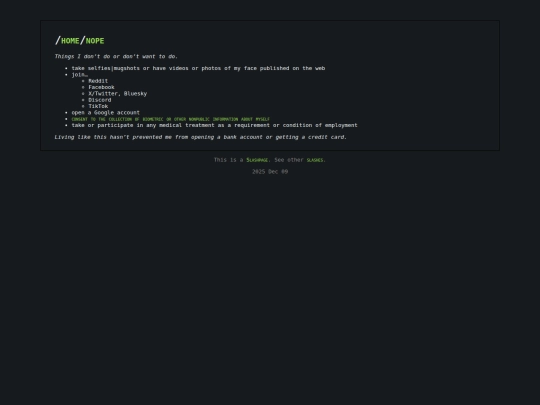Screen dimensions: 540x405
Task: Click the '2025 Dec 09' date text
Action: 270,172
